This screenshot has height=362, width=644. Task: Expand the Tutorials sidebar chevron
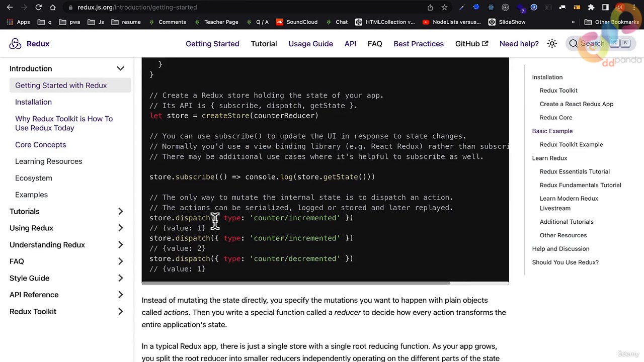(x=120, y=211)
